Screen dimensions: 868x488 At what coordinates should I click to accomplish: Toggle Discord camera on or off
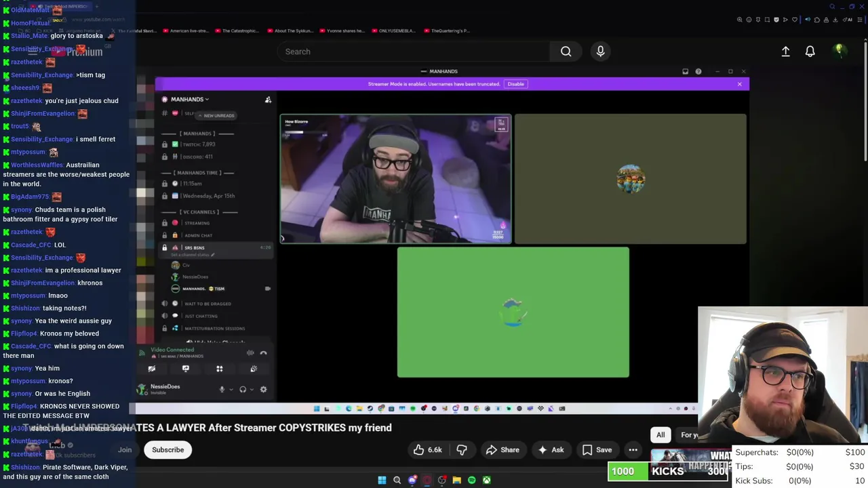[x=152, y=369]
